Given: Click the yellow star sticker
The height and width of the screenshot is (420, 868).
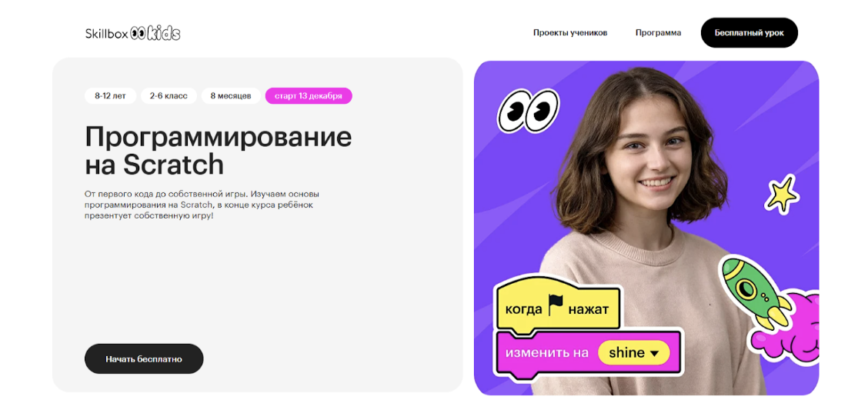Looking at the screenshot, I should coord(781,194).
